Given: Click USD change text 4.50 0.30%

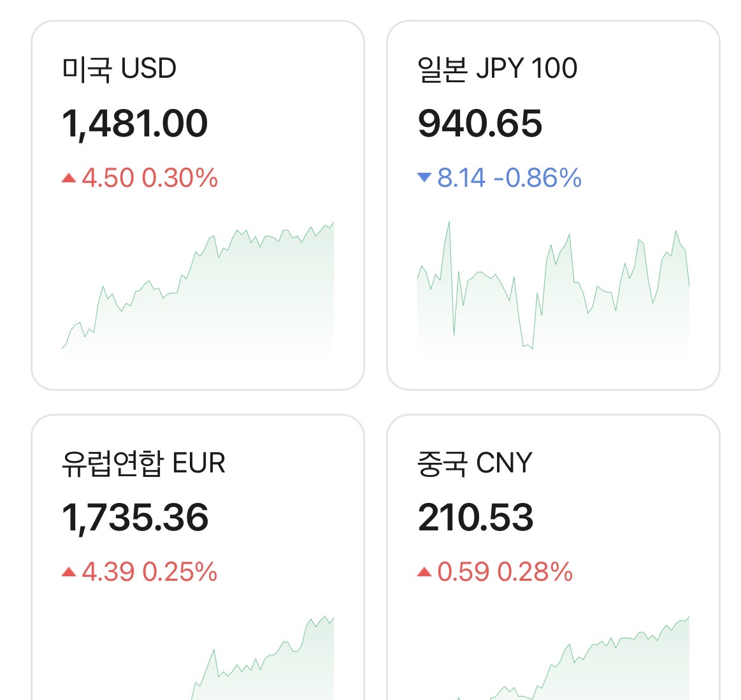Looking at the screenshot, I should [x=150, y=179].
